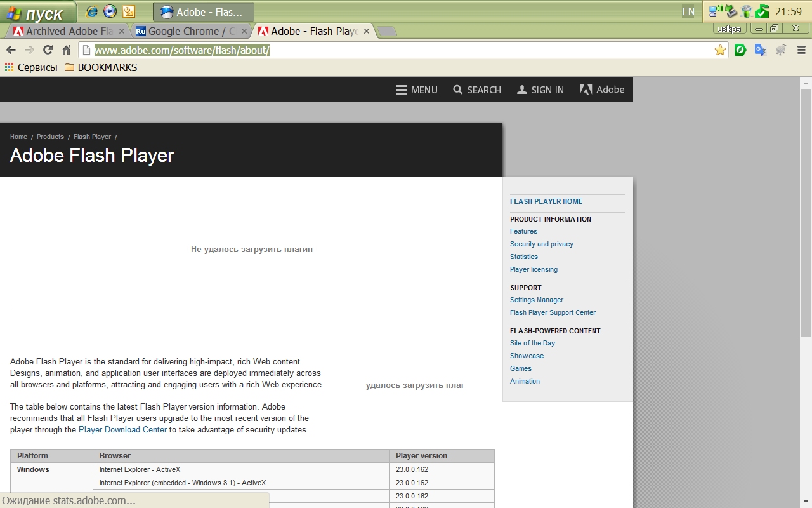Viewport: 812px width, 508px height.
Task: Open the Products breadcrumb
Action: (50, 137)
